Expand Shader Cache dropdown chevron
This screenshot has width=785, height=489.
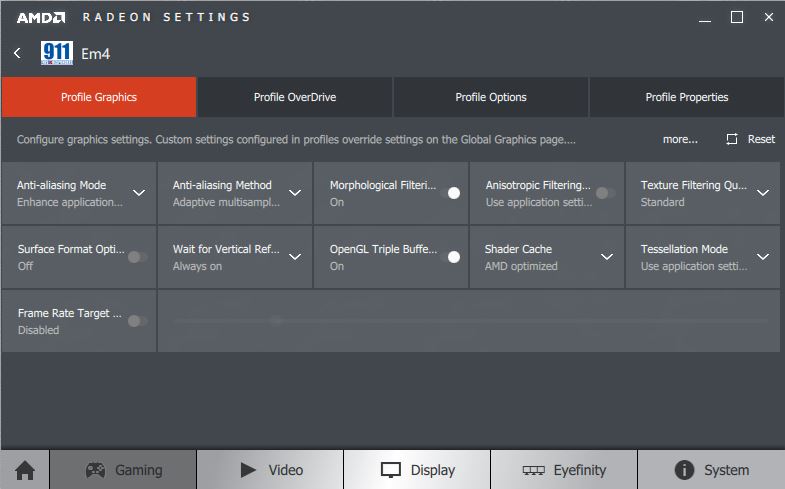607,257
